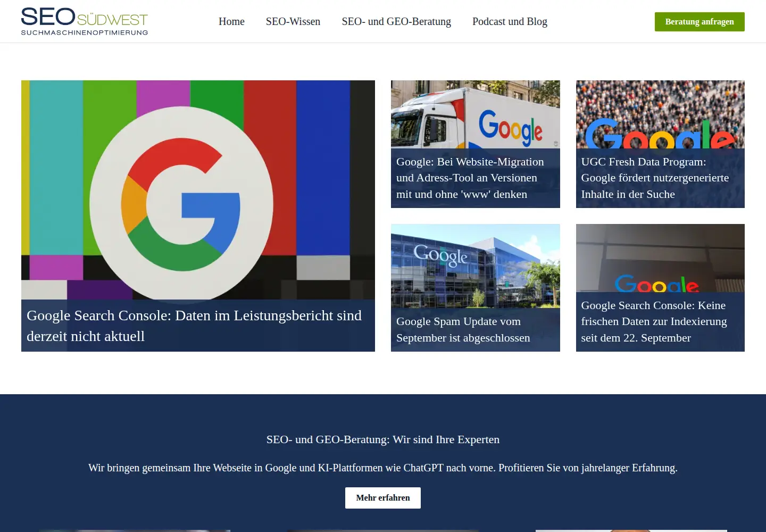Image resolution: width=766 pixels, height=532 pixels.
Task: Open the SEO-Wissen menu
Action: (293, 21)
